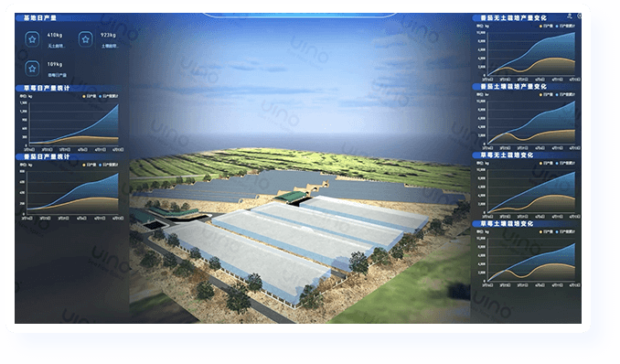Toggle blue 日产量累计 legend in 草莓无土栽培变化 chart
This screenshot has width=620, height=364.
566,163
